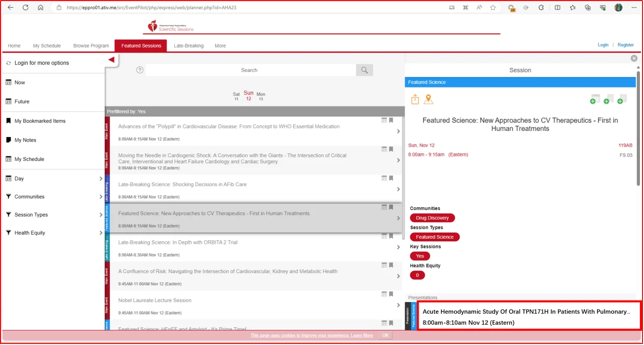This screenshot has width=644, height=345.
Task: Expand the Health Equity filter
Action: coord(101,233)
